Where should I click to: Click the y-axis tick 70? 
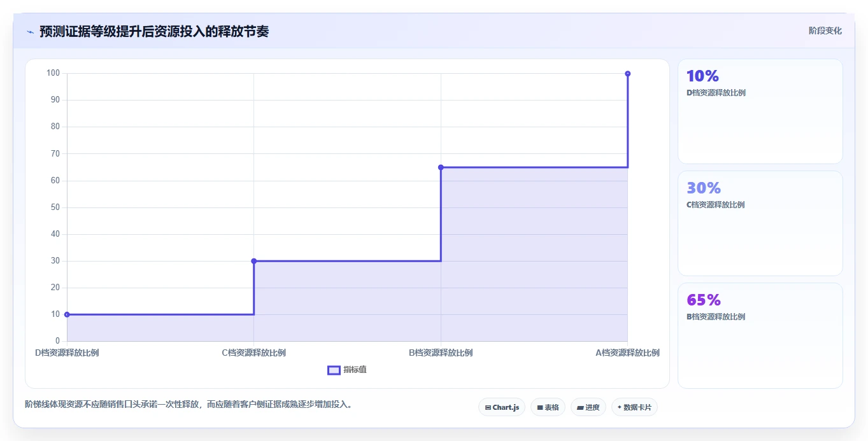(x=55, y=153)
